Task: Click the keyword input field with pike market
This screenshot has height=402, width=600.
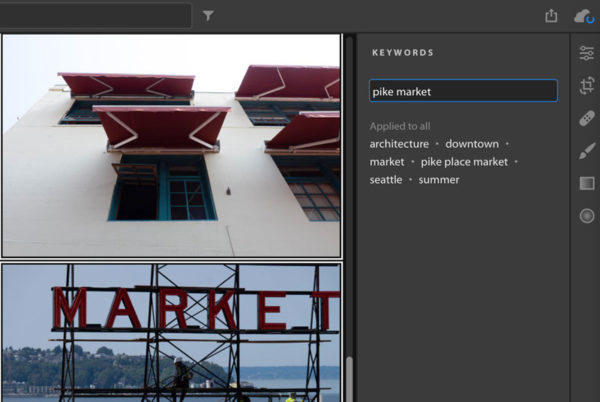Action: point(463,91)
